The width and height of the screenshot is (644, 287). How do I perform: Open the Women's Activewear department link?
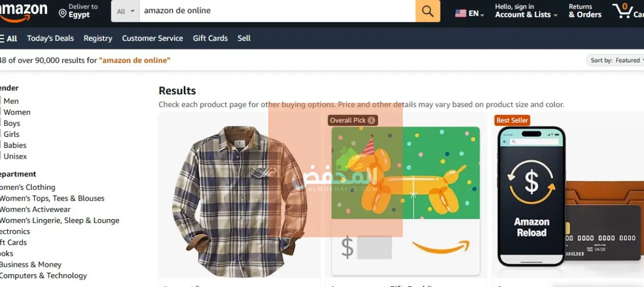point(35,209)
